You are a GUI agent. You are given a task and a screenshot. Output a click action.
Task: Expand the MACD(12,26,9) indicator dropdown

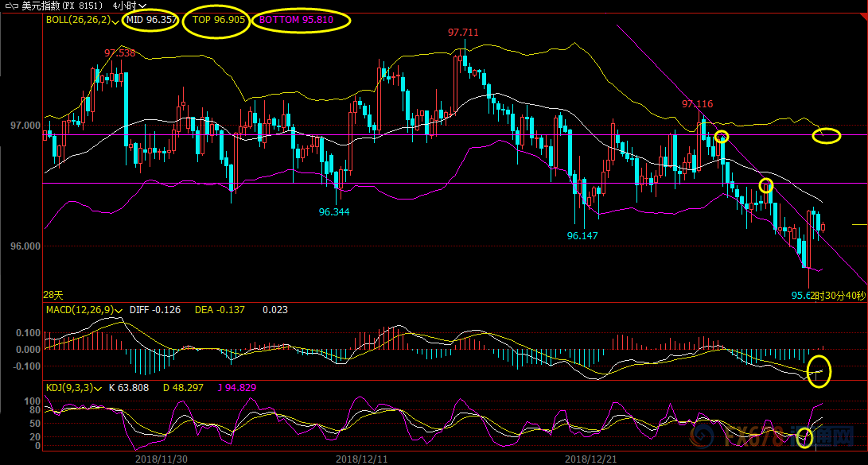pyautogui.click(x=119, y=310)
